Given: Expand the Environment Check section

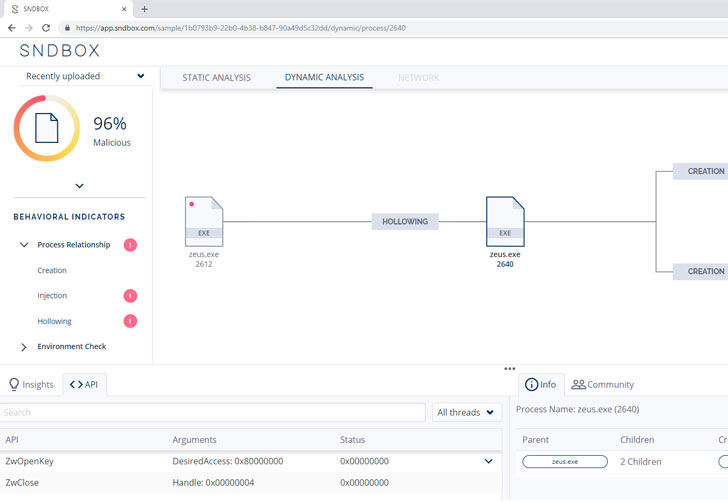Looking at the screenshot, I should coord(24,347).
